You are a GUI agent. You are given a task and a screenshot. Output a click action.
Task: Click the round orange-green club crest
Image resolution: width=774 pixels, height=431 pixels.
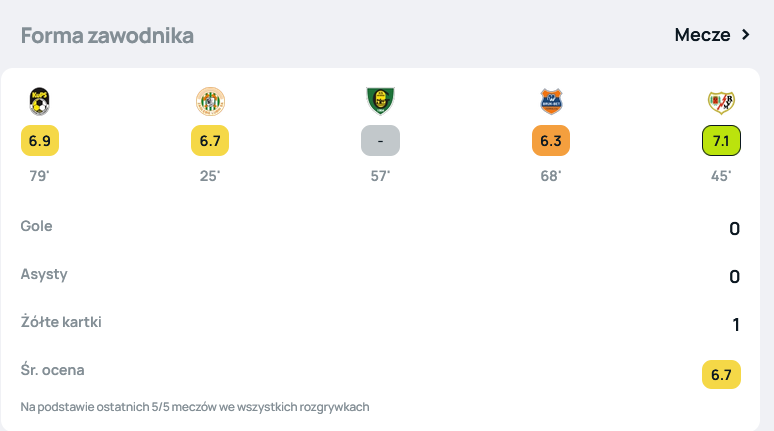click(210, 101)
